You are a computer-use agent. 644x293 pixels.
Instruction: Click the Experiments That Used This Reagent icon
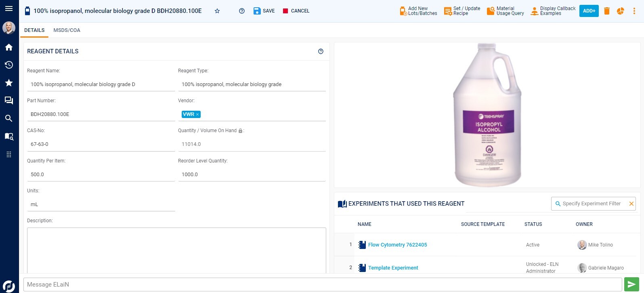(x=342, y=204)
